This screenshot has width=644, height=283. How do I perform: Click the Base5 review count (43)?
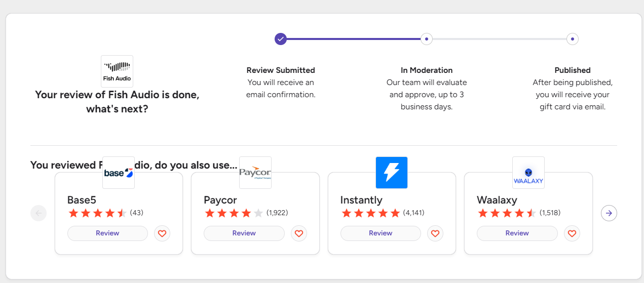coord(137,213)
